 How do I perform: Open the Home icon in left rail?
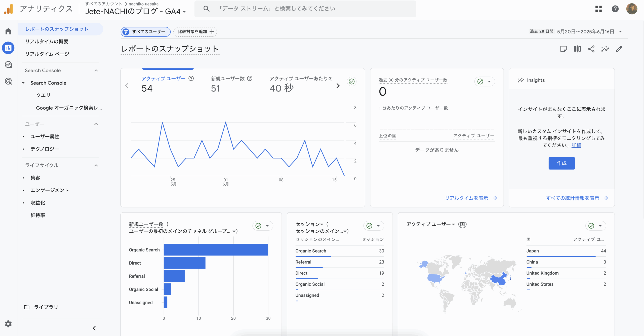pyautogui.click(x=8, y=31)
